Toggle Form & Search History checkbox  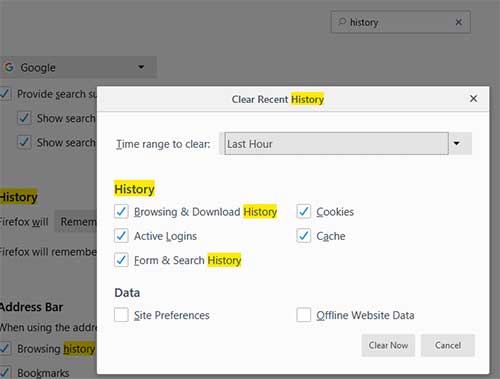click(x=121, y=260)
